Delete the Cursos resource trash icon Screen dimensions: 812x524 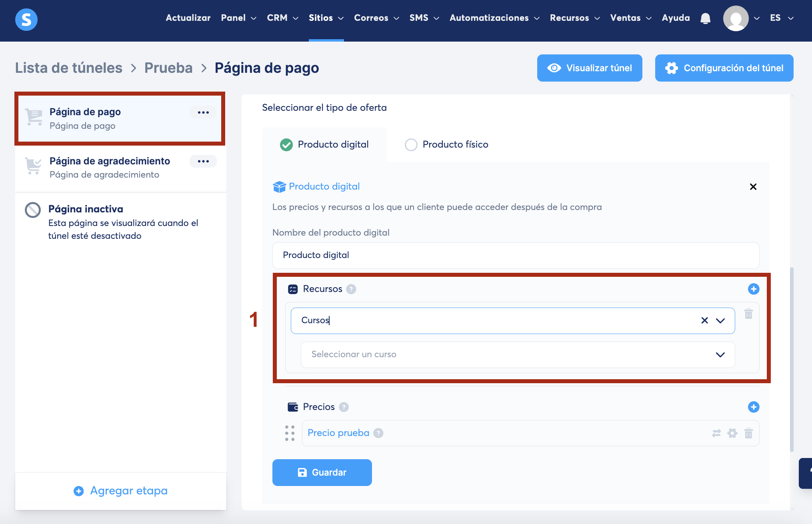tap(748, 314)
